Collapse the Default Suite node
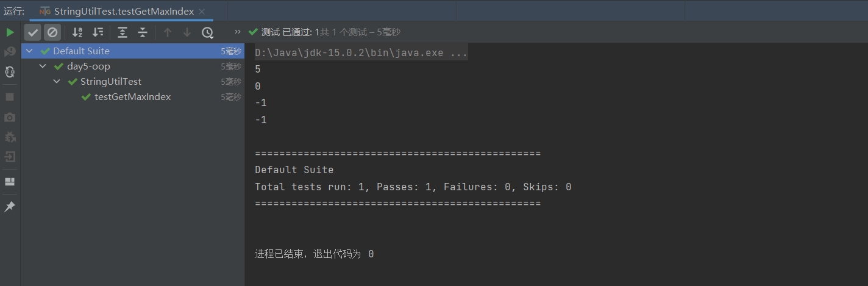Image resolution: width=868 pixels, height=286 pixels. pos(29,51)
